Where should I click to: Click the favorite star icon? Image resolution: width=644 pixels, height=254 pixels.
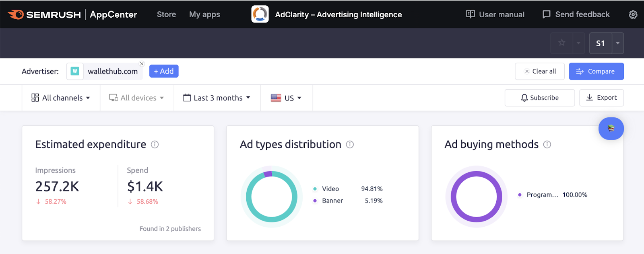tap(562, 43)
